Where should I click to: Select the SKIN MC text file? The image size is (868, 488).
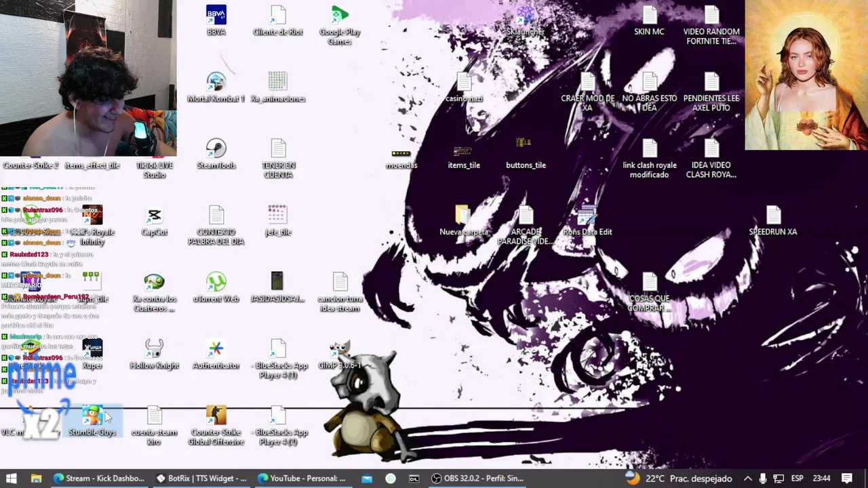tap(649, 20)
